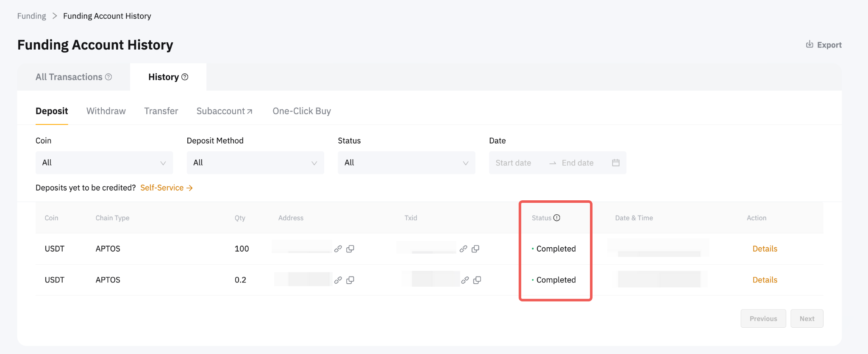
Task: Open the Deposit Method dropdown
Action: pyautogui.click(x=255, y=163)
